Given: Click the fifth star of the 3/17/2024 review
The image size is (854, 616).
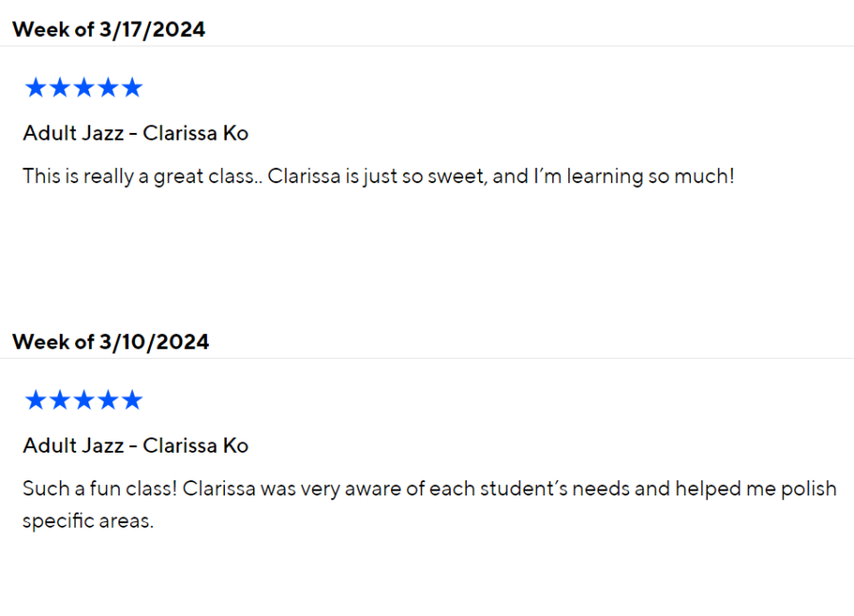Looking at the screenshot, I should tap(132, 88).
